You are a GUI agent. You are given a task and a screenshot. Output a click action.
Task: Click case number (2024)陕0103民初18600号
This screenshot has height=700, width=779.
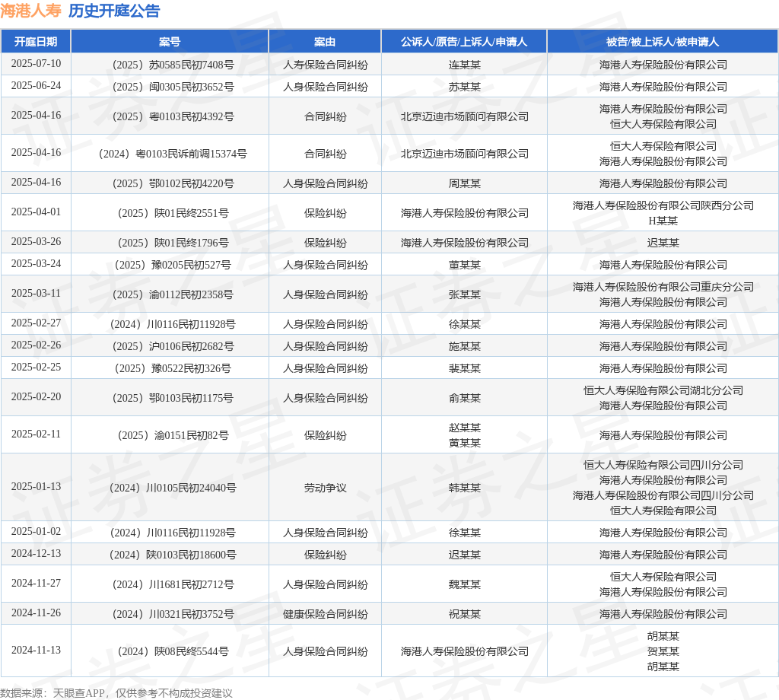tap(173, 555)
